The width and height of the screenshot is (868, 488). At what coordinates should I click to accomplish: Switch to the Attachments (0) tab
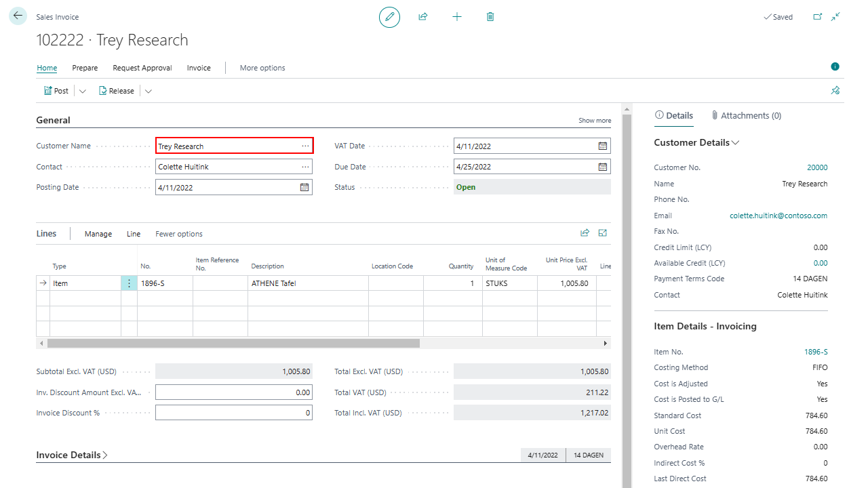746,116
